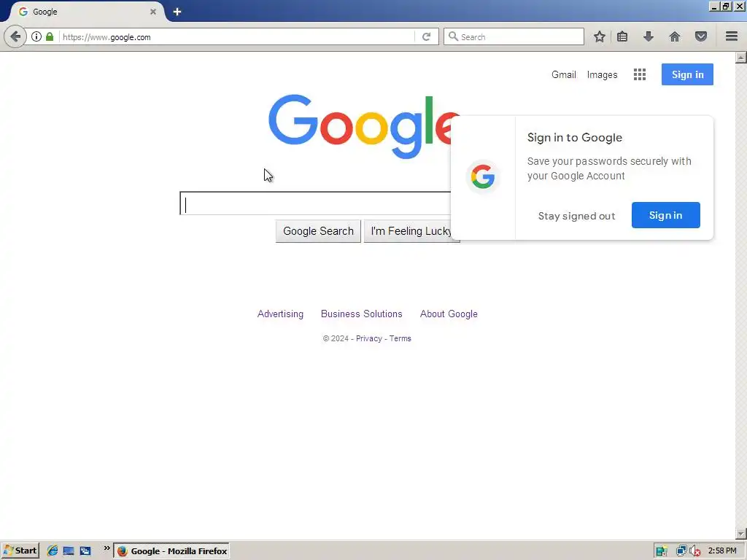
Task: Click the scrollbar up arrow
Action: tap(741, 58)
